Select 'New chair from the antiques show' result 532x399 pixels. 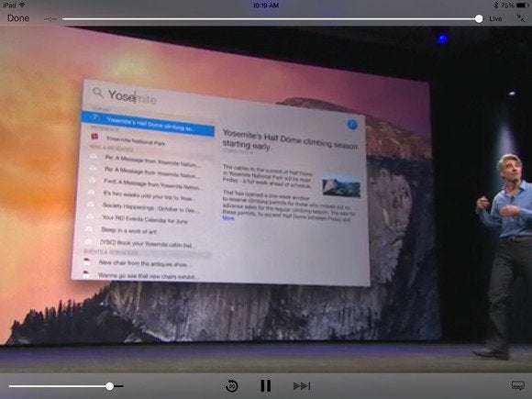[142, 263]
